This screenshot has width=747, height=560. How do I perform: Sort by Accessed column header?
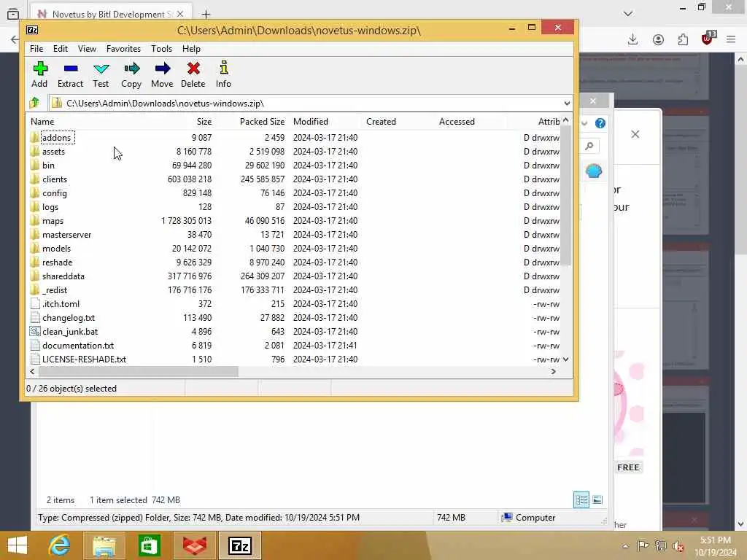[x=457, y=122]
